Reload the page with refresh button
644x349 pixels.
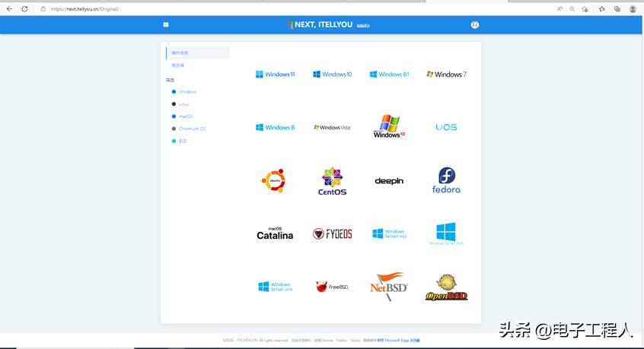coord(24,8)
